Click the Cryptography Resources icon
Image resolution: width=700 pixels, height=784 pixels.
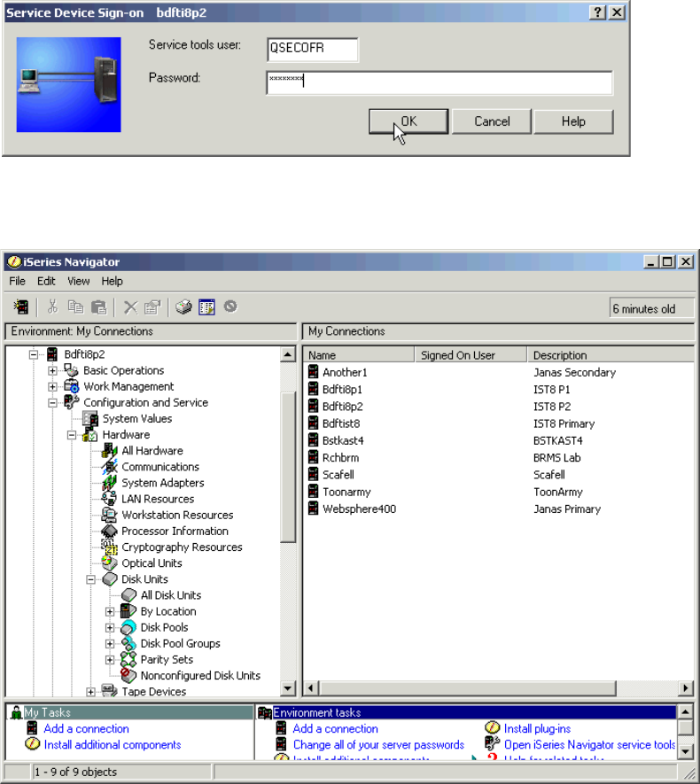click(109, 547)
